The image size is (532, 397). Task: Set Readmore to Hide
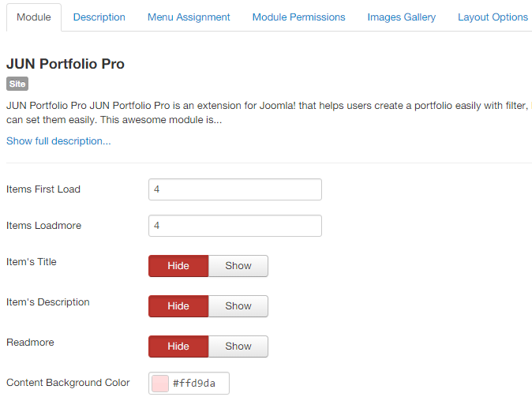pos(178,346)
